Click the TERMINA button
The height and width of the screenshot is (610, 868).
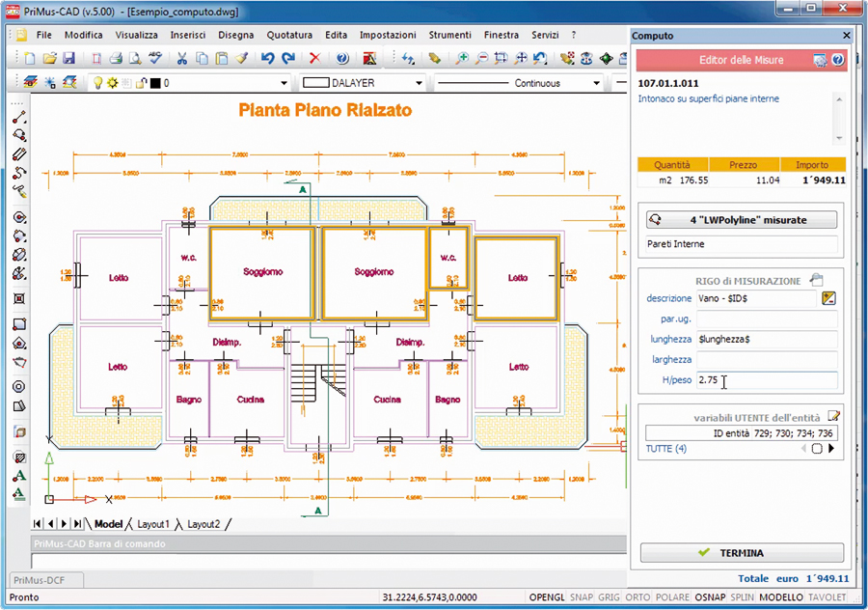tap(742, 553)
